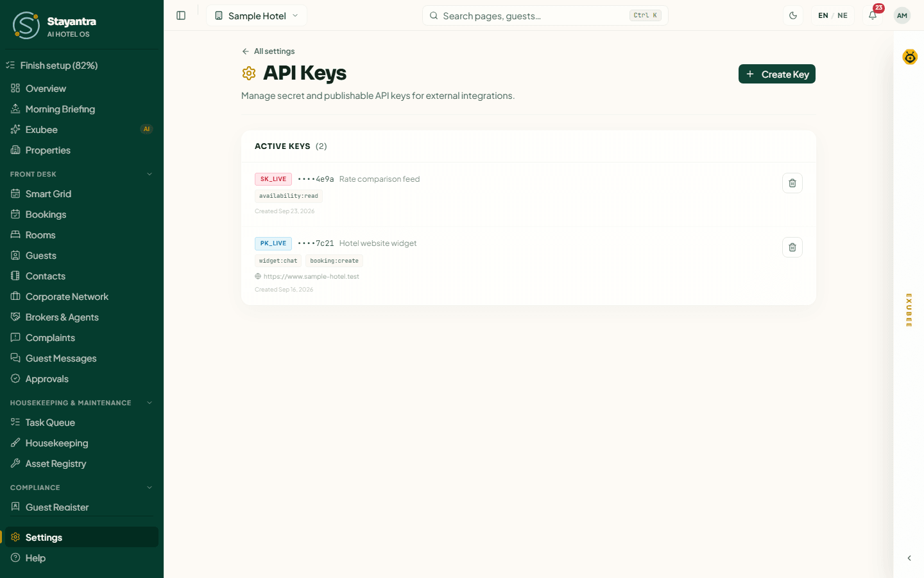Open Guests list
Screen dimensions: 924x578
point(81,256)
